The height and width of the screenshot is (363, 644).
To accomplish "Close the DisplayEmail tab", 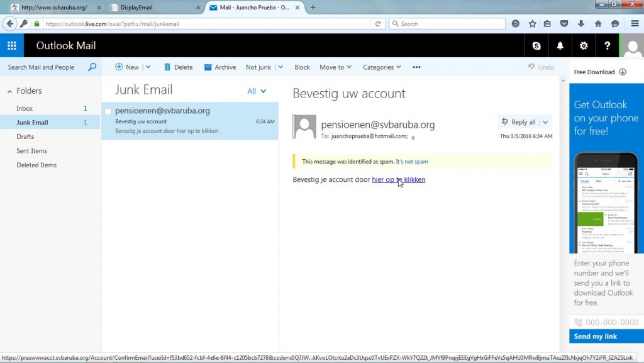I will pos(198,8).
